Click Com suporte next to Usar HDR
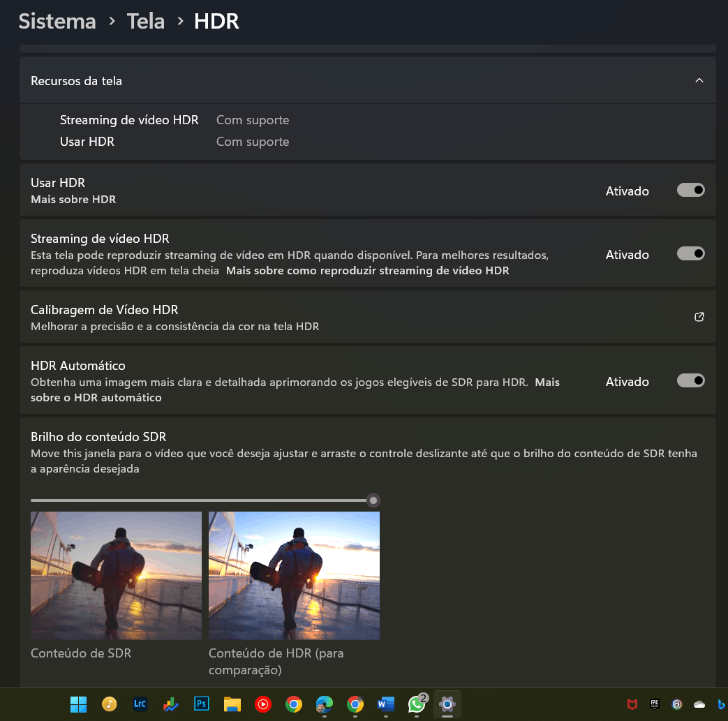728x721 pixels. point(253,142)
